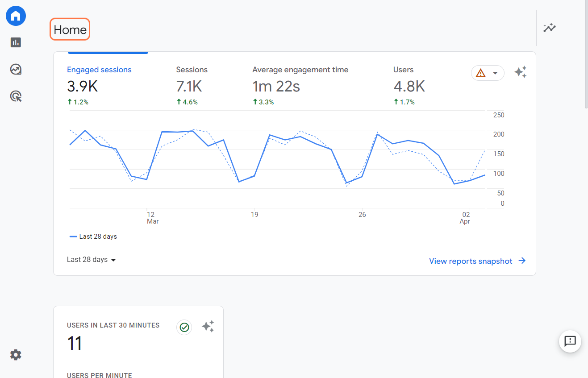588x378 pixels.
Task: Open the Home icon in the sidebar
Action: 16,16
